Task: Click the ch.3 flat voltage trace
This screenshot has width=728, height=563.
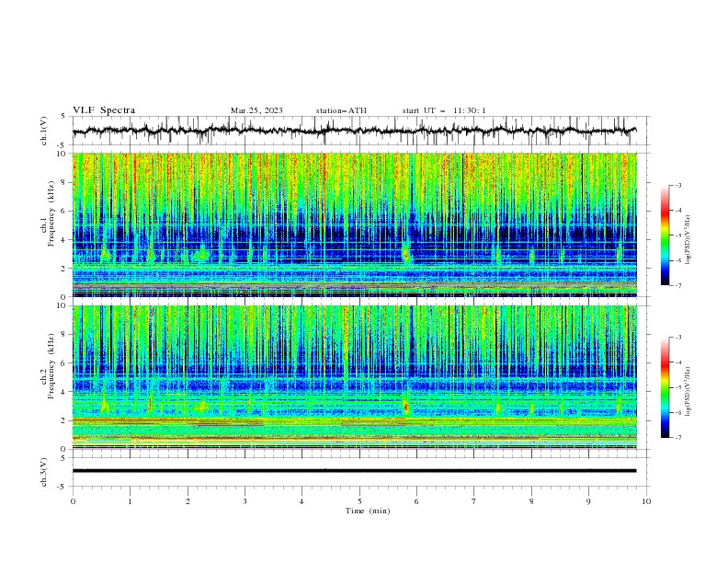Action: [x=354, y=471]
